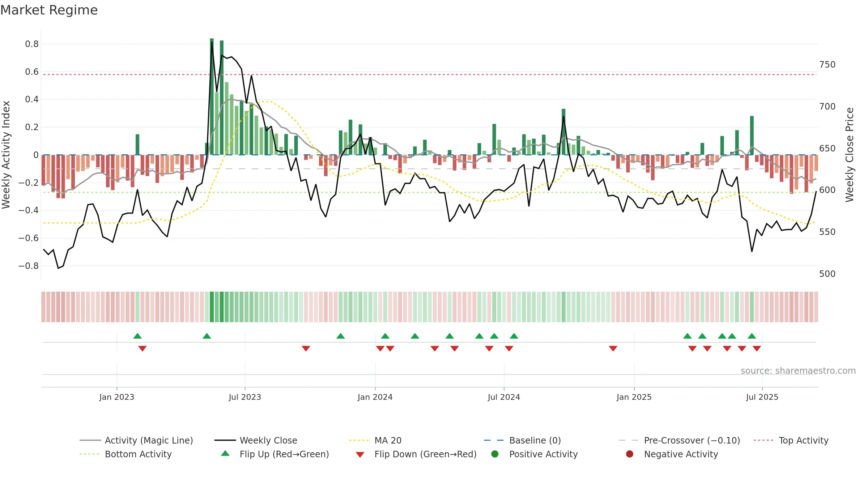Click the Jul 2023 x-axis label
Viewport: 868px width, 488px height.
pos(245,397)
